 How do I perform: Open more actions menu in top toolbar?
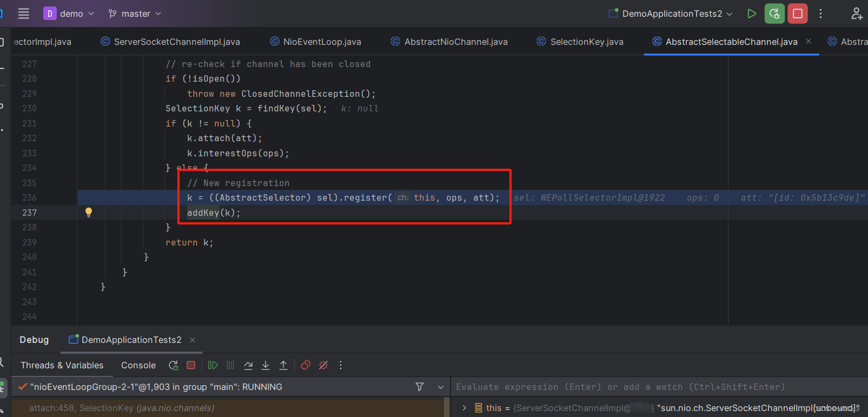click(x=820, y=14)
